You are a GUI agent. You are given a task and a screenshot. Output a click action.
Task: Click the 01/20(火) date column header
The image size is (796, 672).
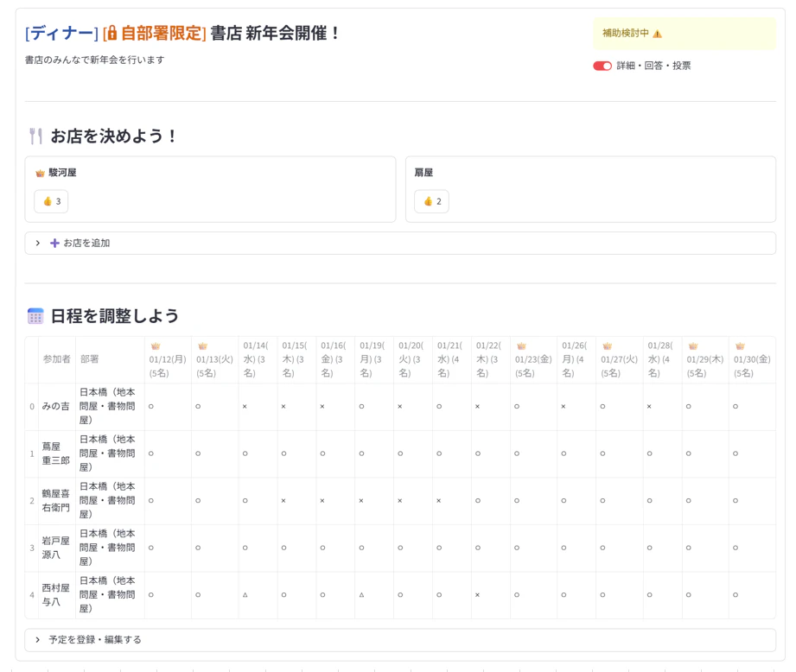pyautogui.click(x=411, y=359)
